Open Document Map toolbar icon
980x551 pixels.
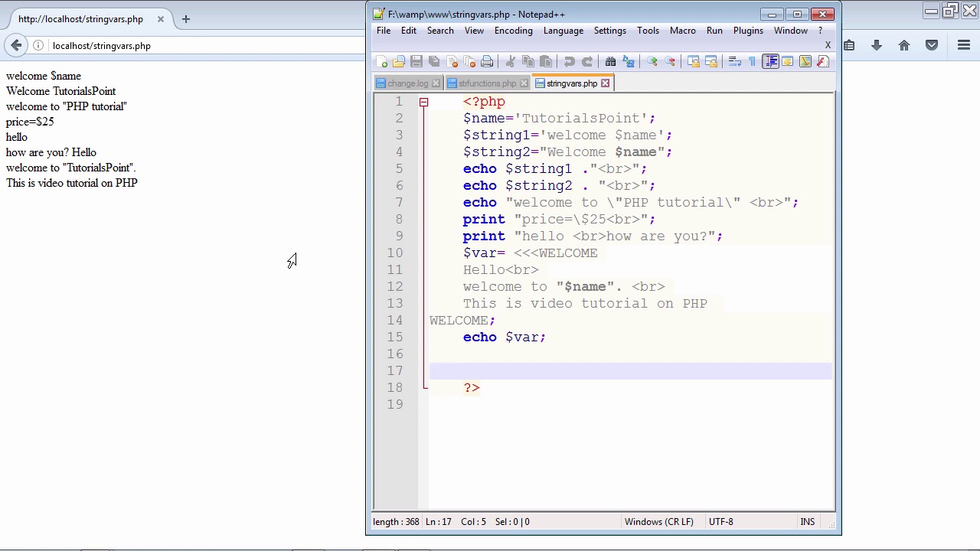(805, 62)
